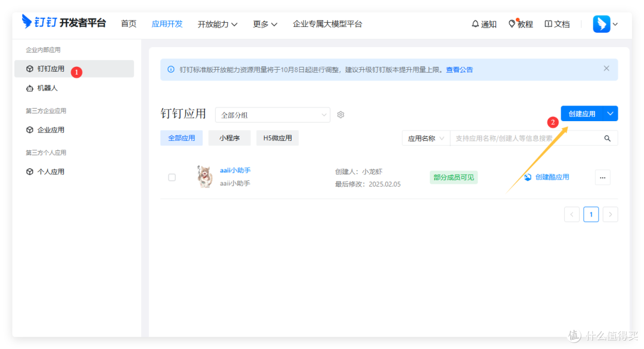The height and width of the screenshot is (349, 644).
Task: Click the 最后修改: 2025.02.05 text
Action: pyautogui.click(x=367, y=184)
